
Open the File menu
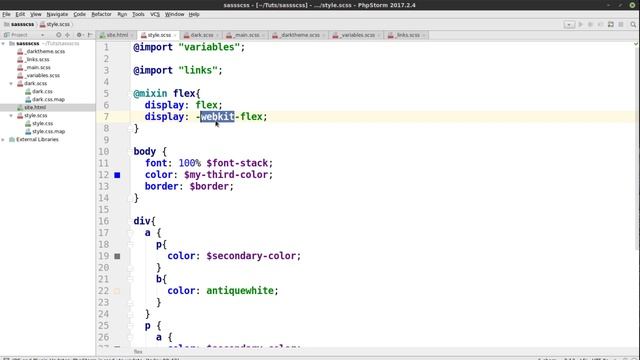coord(6,14)
